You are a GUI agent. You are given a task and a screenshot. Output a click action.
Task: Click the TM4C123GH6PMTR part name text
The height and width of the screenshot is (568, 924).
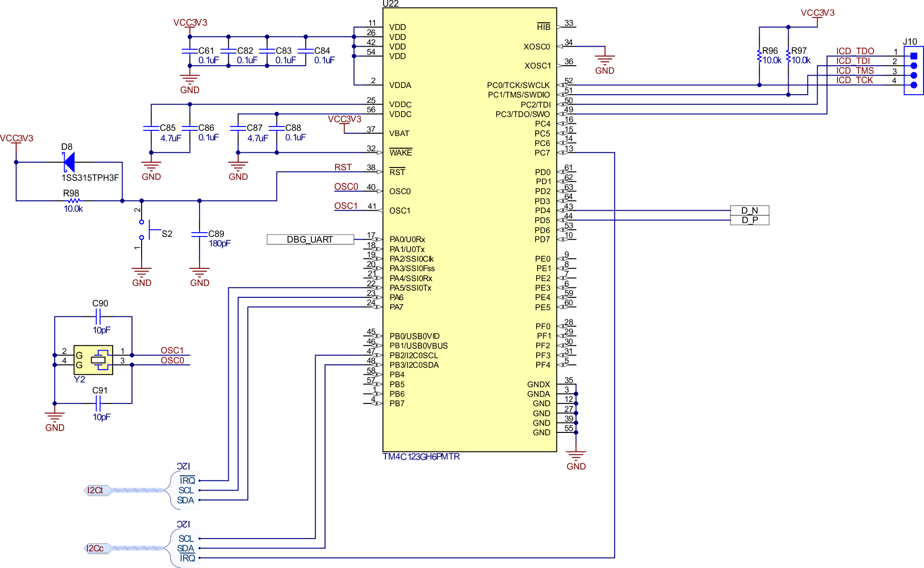(421, 457)
